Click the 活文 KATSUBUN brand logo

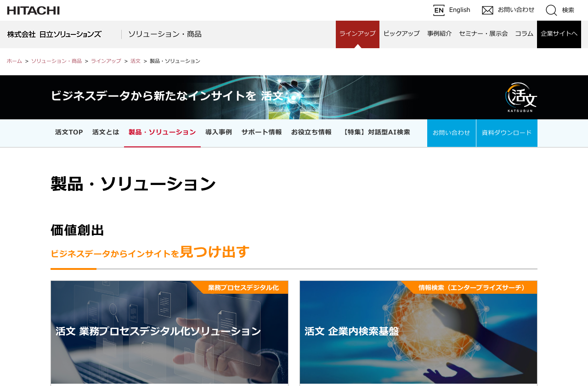(520, 97)
